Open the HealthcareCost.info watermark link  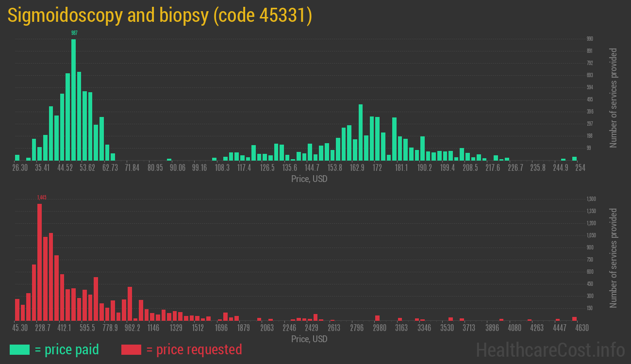[x=550, y=349]
